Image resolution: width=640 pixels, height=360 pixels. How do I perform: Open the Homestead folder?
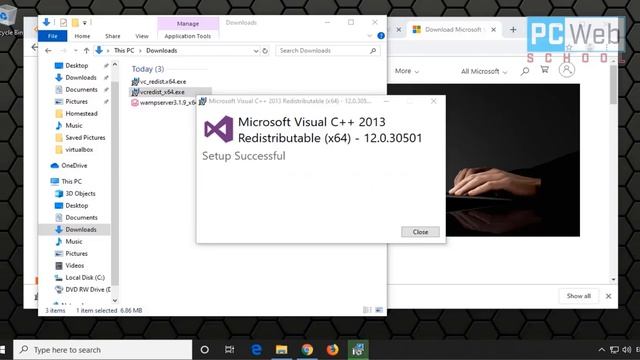click(81, 113)
